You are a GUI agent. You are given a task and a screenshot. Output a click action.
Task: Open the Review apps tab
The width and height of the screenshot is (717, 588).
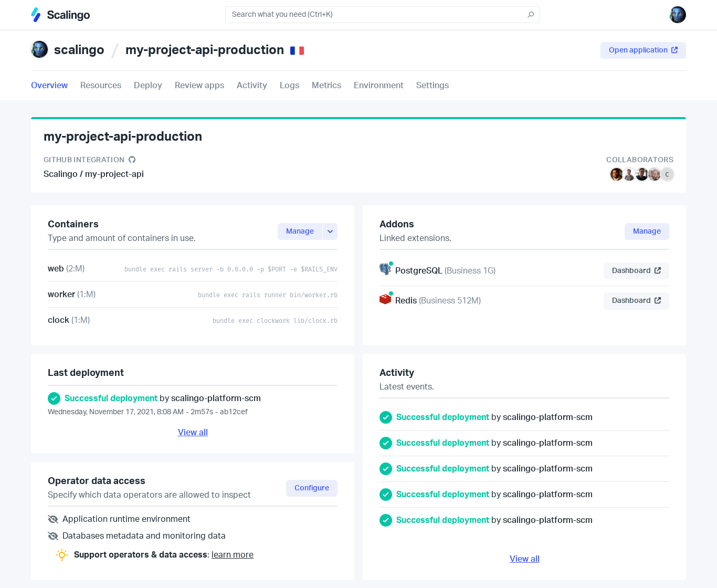coord(199,85)
